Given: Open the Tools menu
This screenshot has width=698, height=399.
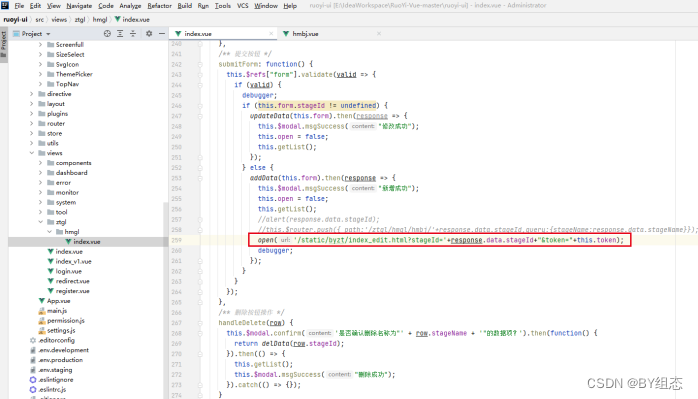Looking at the screenshot, I should click(x=223, y=6).
